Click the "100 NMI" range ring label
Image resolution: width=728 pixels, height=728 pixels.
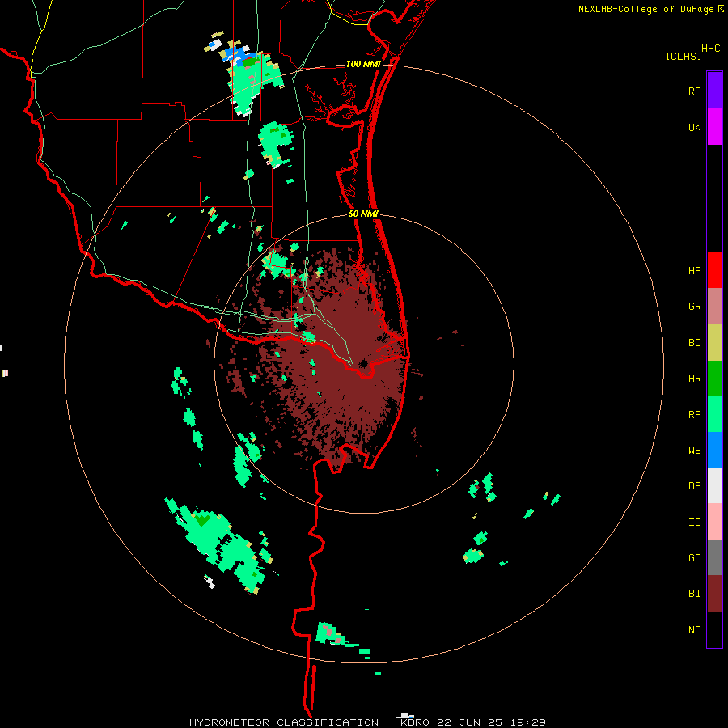pos(363,64)
